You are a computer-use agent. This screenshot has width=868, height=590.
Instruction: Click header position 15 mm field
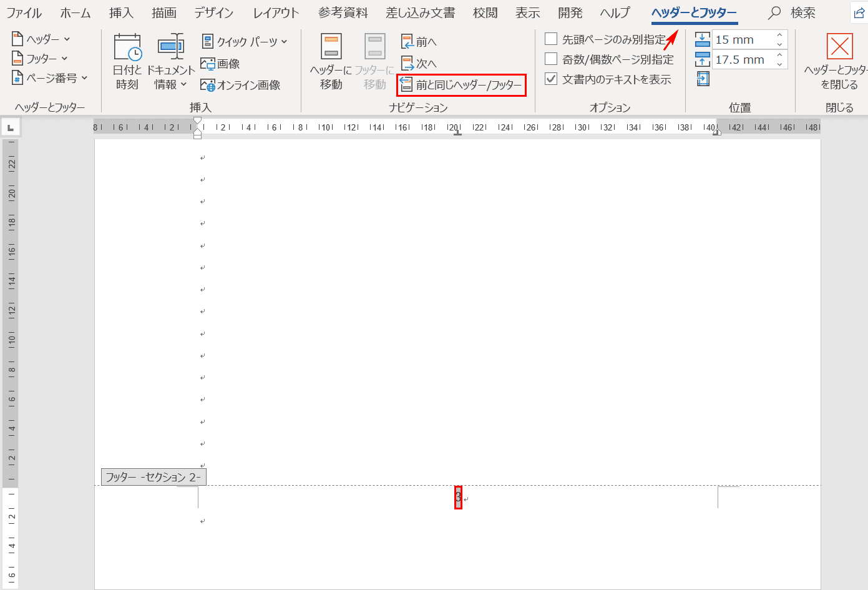[x=743, y=39]
